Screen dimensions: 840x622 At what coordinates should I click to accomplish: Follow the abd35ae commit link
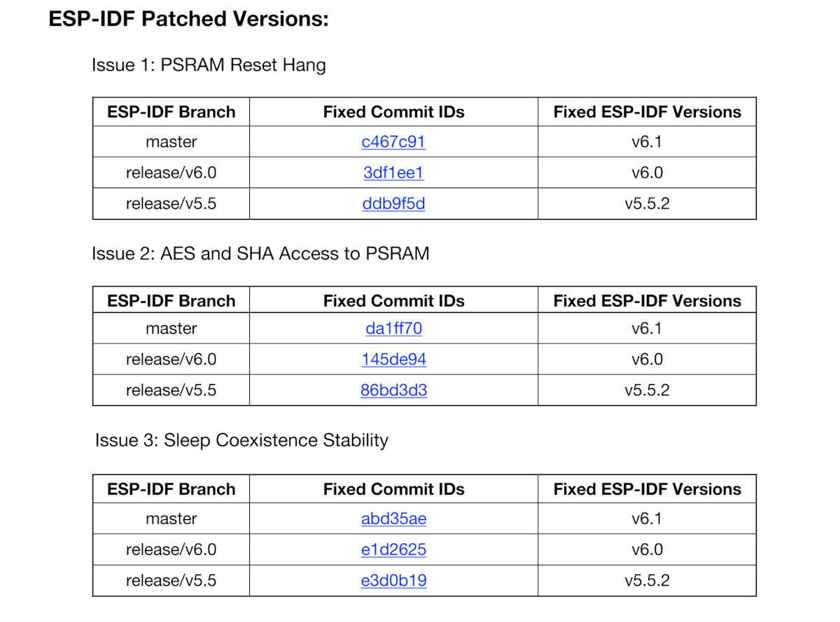pos(393,518)
